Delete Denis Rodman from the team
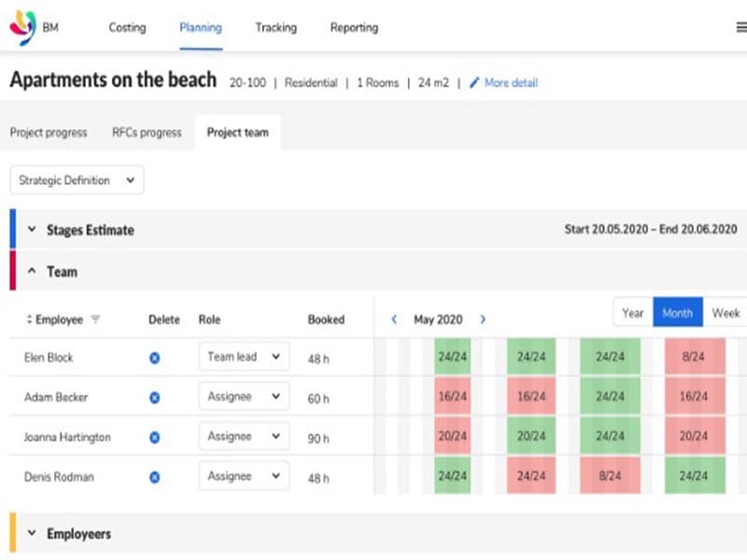Screen dimensions: 747x560 pyautogui.click(x=155, y=477)
